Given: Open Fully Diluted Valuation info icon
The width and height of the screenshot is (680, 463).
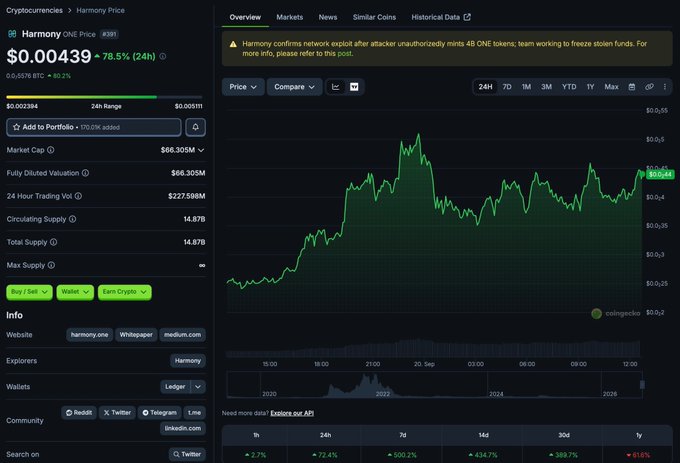Looking at the screenshot, I should (x=85, y=173).
